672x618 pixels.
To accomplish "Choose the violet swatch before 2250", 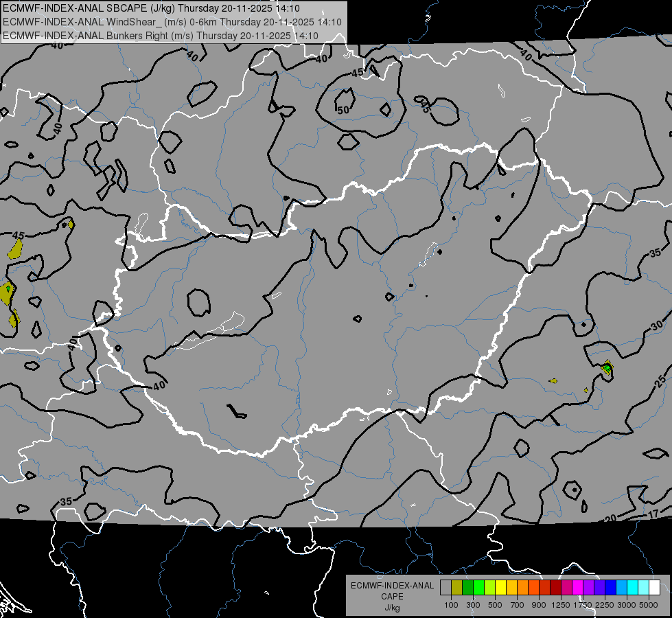I will (599, 588).
